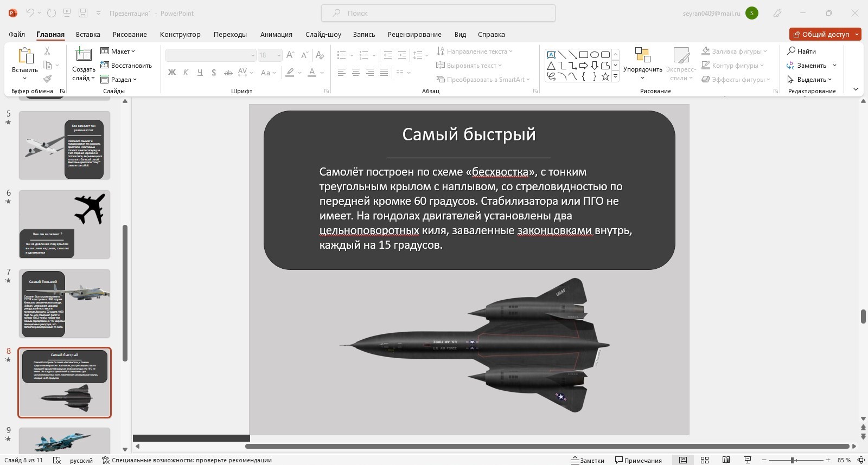
Task: Open the font size dropdown
Action: [278, 55]
